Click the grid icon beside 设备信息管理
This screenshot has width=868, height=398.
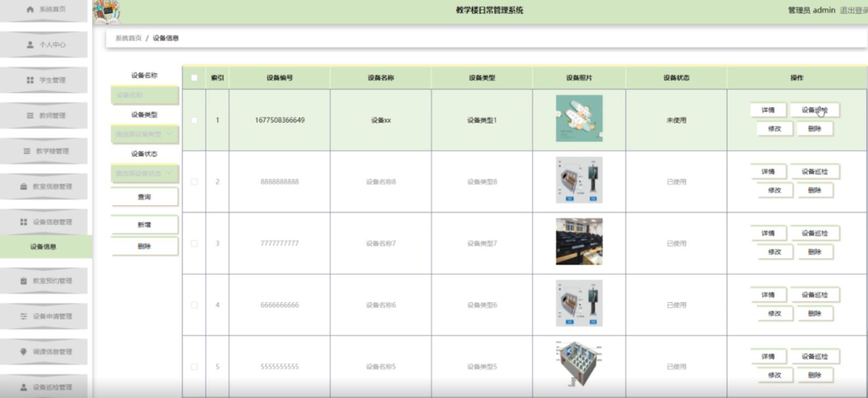coord(23,222)
